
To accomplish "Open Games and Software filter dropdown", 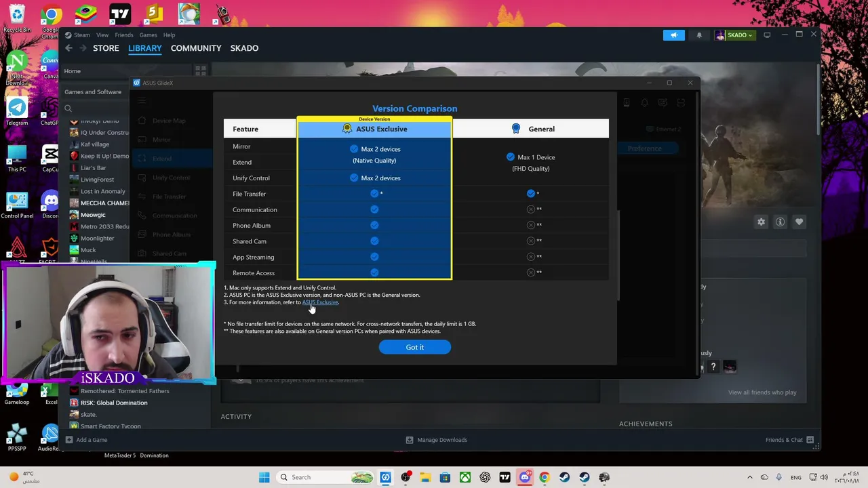I will (93, 92).
